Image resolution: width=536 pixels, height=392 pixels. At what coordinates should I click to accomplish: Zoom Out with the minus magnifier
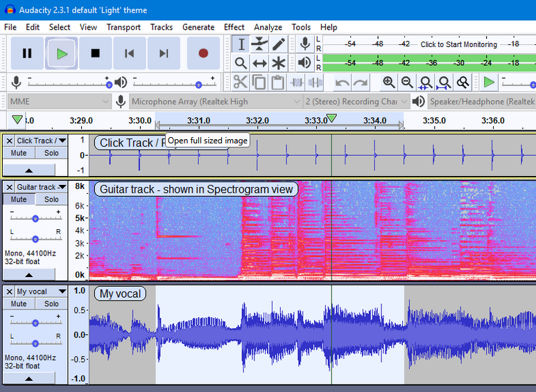[407, 82]
